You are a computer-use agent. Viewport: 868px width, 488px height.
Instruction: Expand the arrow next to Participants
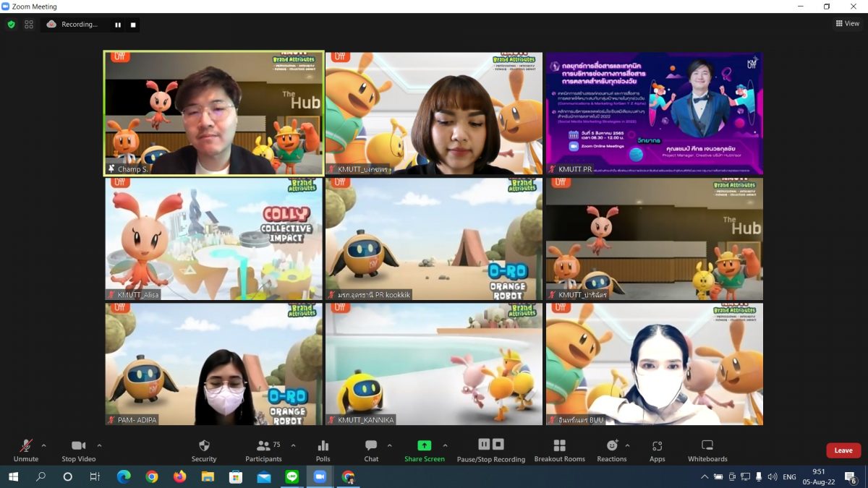293,445
